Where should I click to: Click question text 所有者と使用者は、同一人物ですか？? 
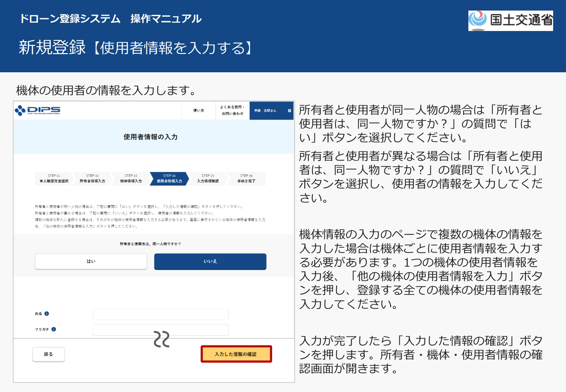click(150, 244)
